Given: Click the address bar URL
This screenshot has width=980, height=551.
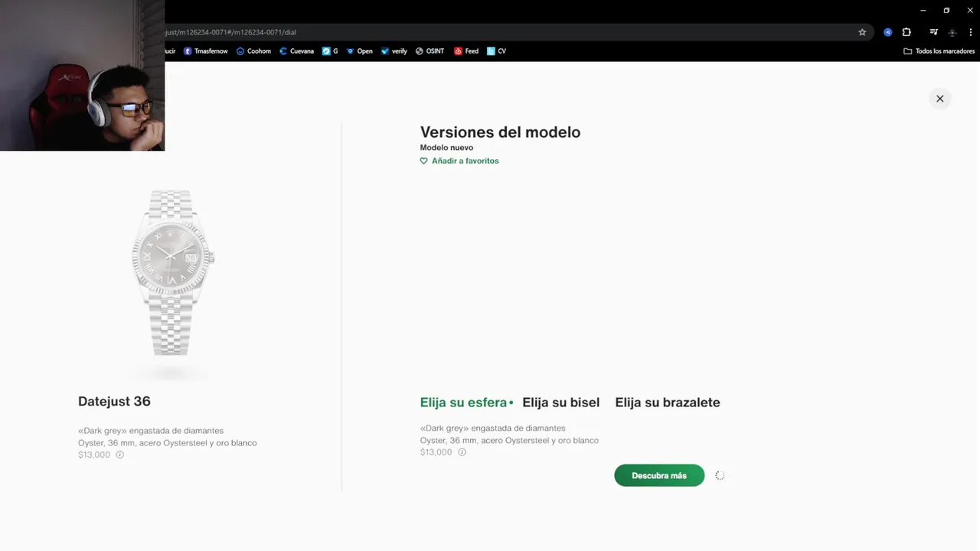Looking at the screenshot, I should click(x=230, y=32).
